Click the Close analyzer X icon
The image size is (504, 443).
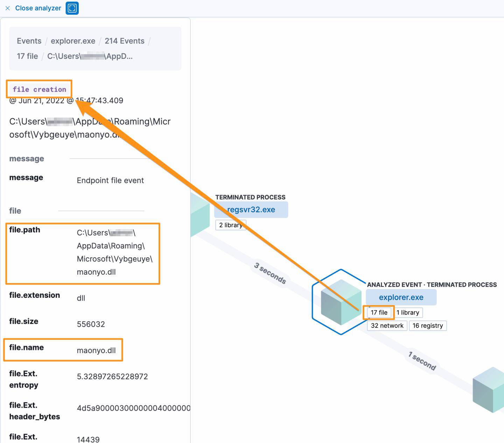(8, 8)
